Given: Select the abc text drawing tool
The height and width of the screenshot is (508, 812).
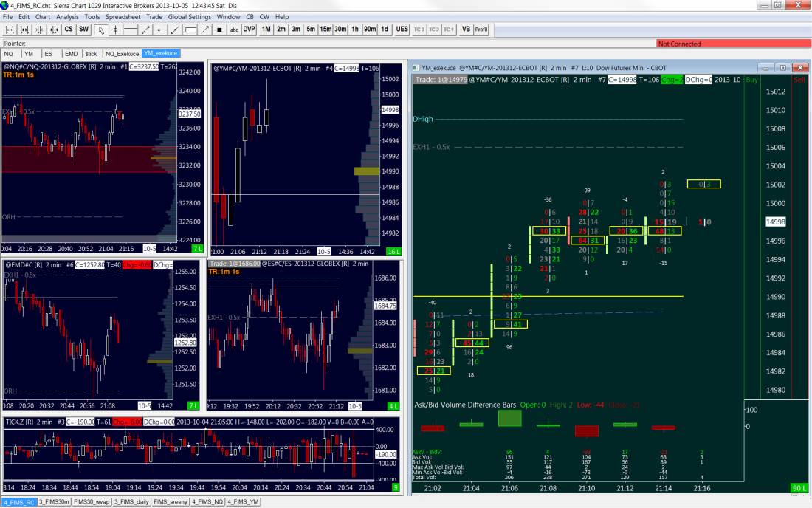Looking at the screenshot, I should [234, 30].
